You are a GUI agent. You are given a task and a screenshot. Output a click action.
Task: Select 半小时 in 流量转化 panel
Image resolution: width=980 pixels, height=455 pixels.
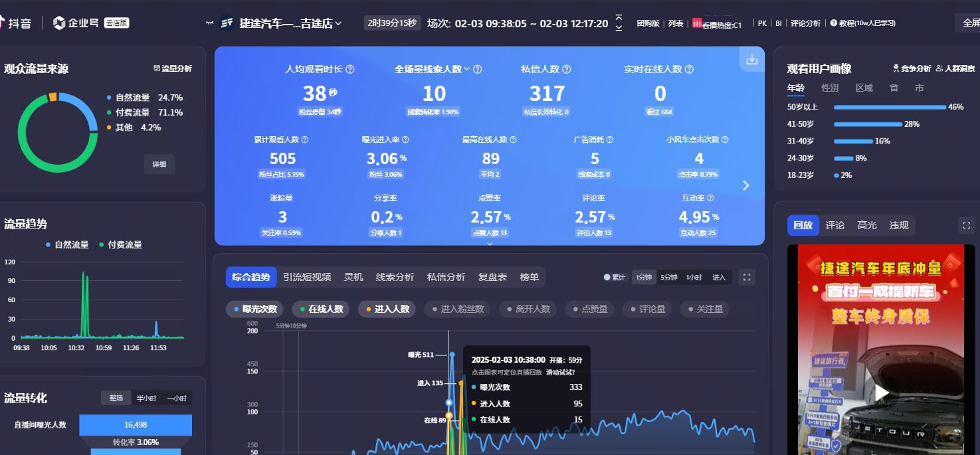pos(146,398)
